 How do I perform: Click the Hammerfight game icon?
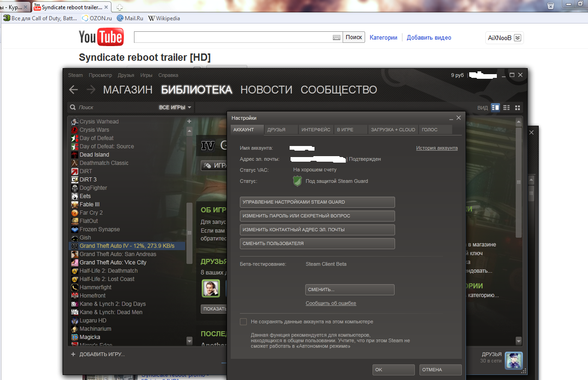tap(75, 287)
